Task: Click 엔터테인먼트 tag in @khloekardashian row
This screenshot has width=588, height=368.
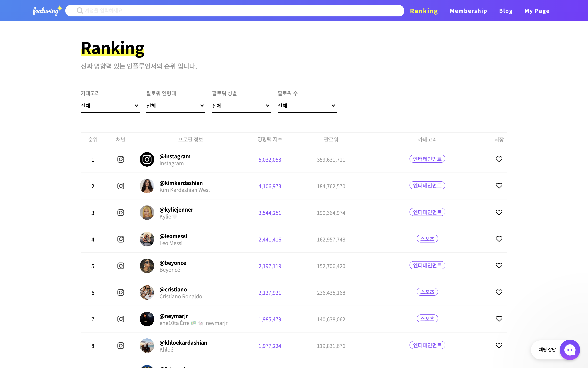Action: (x=427, y=345)
